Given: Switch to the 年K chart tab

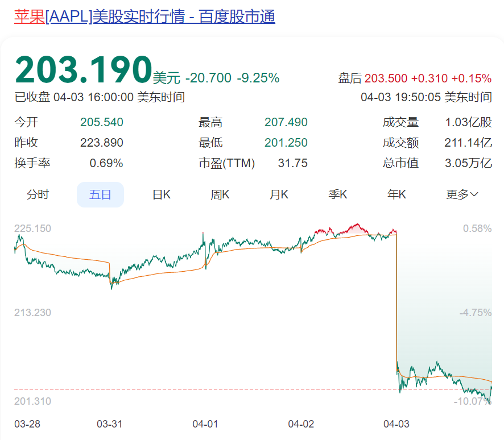Looking at the screenshot, I should coord(396,194).
